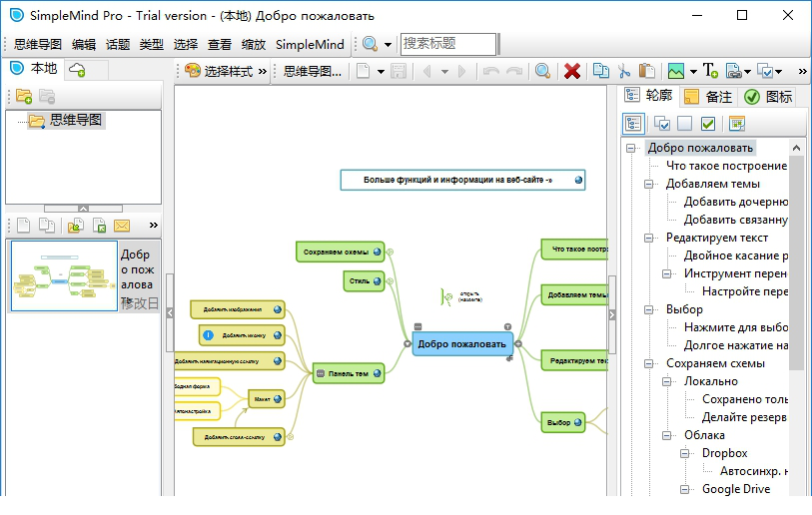Viewport: 812px width, 515px height.
Task: Click the folder panel collapse arrow splitter
Action: click(x=83, y=208)
